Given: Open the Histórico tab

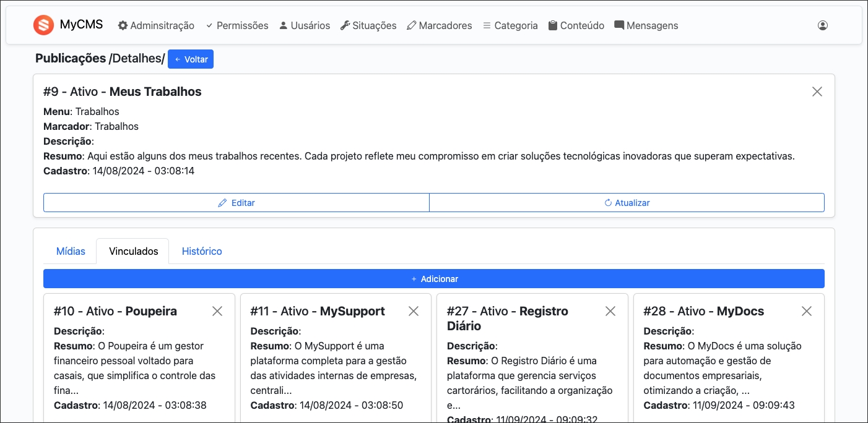Looking at the screenshot, I should point(202,251).
